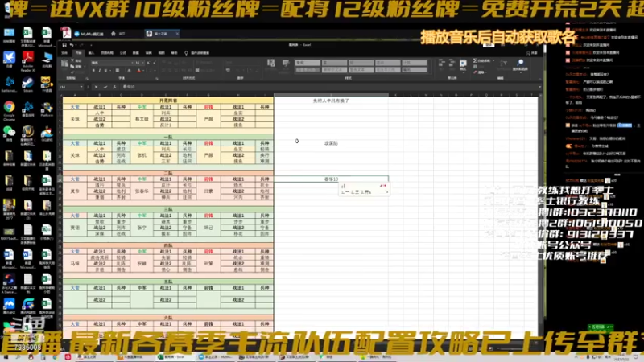The height and width of the screenshot is (362, 644).
Task: Click the orange header cell of first table block
Action: point(168,100)
